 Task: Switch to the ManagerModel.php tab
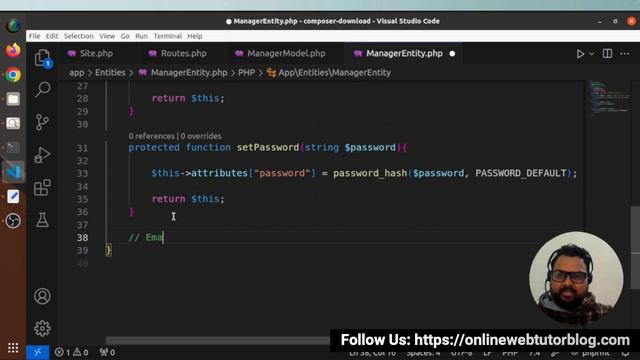pyautogui.click(x=286, y=53)
